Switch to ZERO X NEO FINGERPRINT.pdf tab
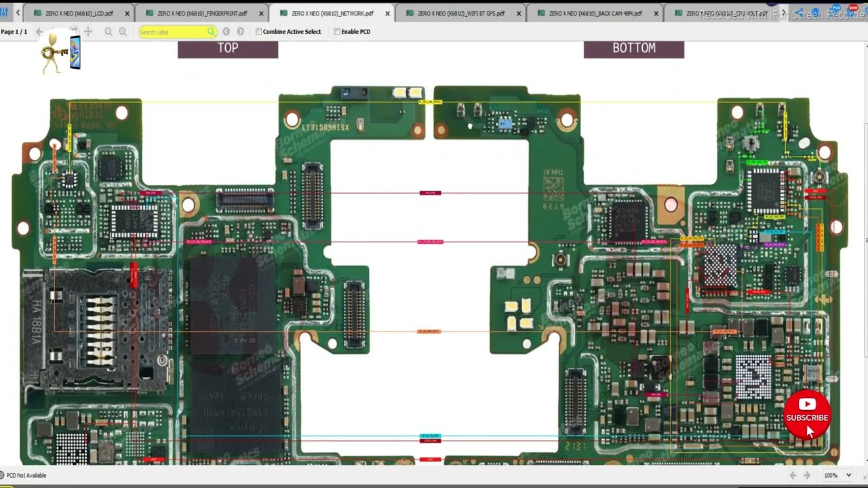868x488 pixels. [x=202, y=13]
